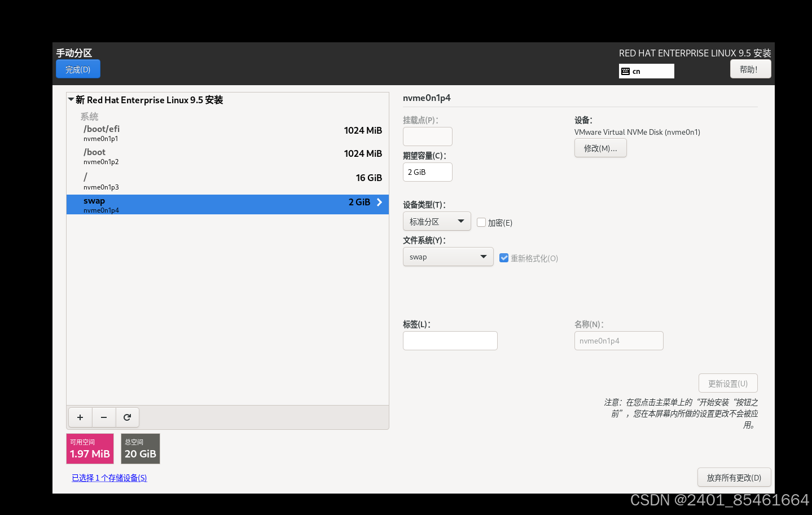Viewport: 812px width, 515px height.
Task: Click the 完成(D) done button
Action: 78,69
